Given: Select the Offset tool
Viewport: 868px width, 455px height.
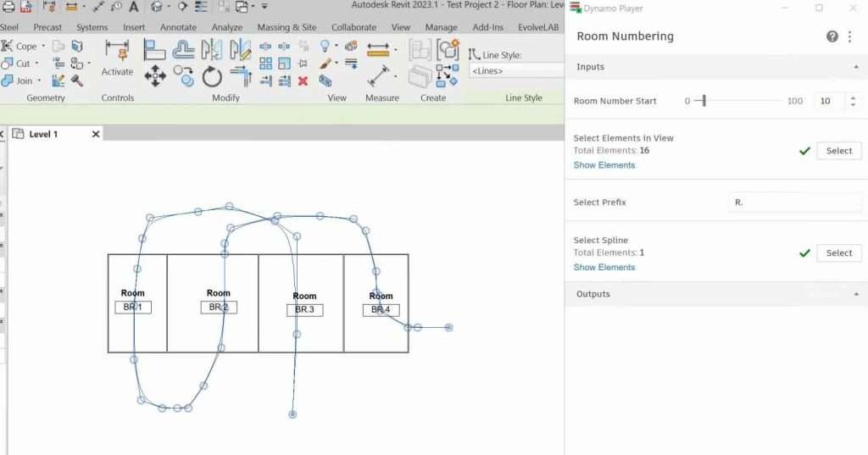Looking at the screenshot, I should click(x=183, y=49).
